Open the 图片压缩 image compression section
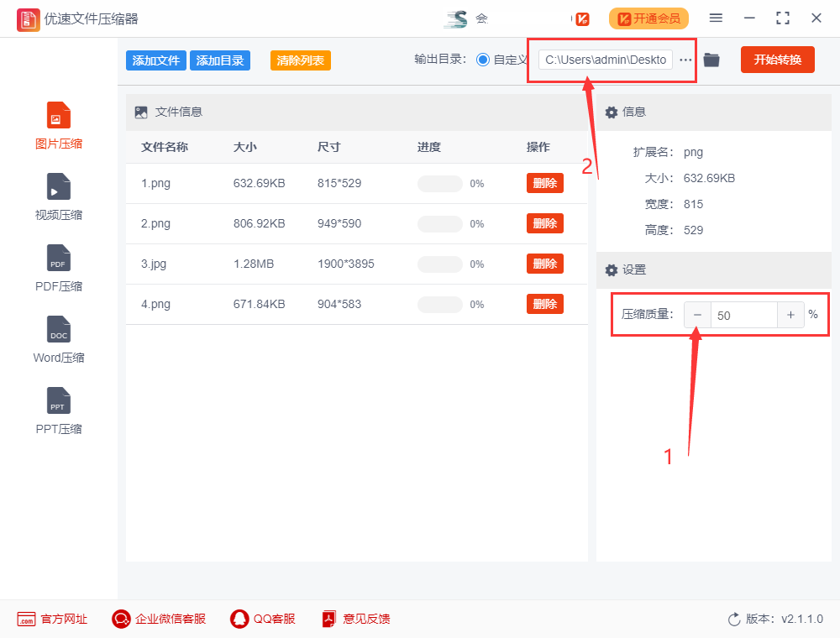The width and height of the screenshot is (840, 638). [x=59, y=126]
